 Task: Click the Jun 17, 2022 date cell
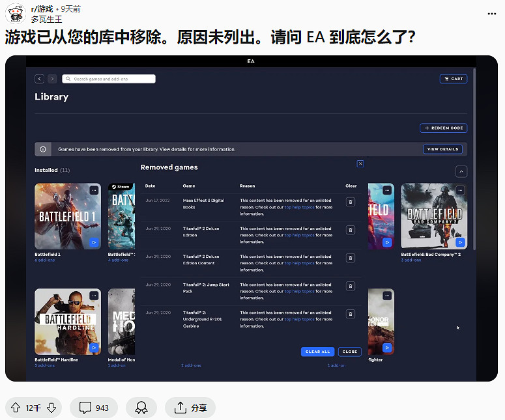158,201
